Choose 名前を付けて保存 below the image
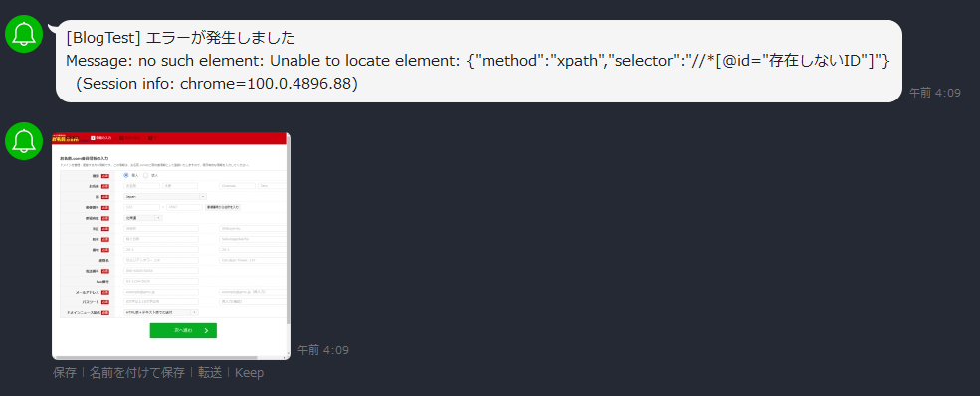The width and height of the screenshot is (980, 396). point(137,373)
